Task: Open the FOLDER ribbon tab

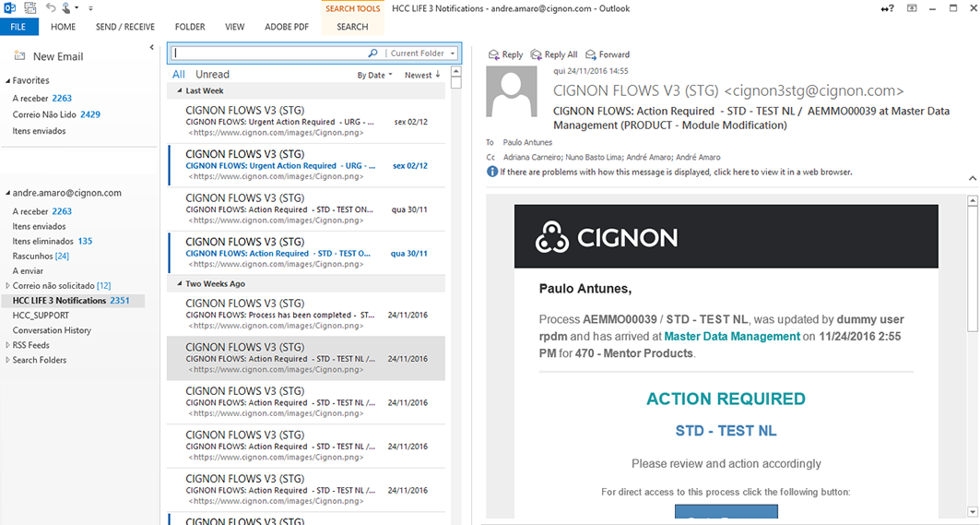Action: click(190, 27)
